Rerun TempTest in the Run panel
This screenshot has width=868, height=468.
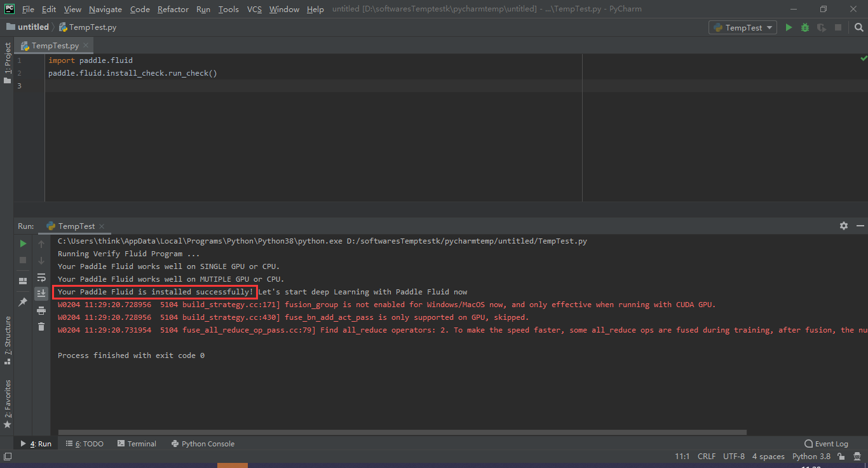(x=23, y=244)
